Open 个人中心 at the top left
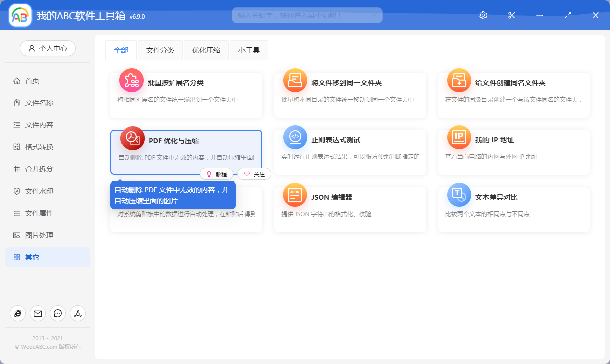610x364 pixels. tap(47, 48)
